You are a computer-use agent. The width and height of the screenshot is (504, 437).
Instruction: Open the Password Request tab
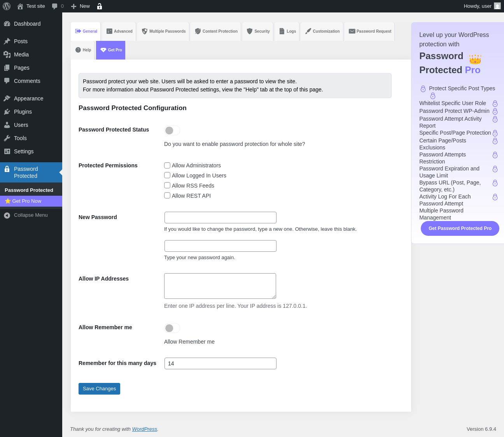[x=369, y=32]
